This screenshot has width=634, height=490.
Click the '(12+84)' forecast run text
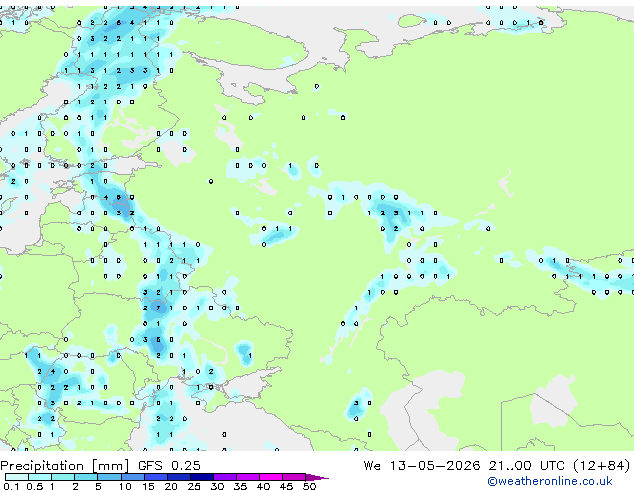point(602,466)
